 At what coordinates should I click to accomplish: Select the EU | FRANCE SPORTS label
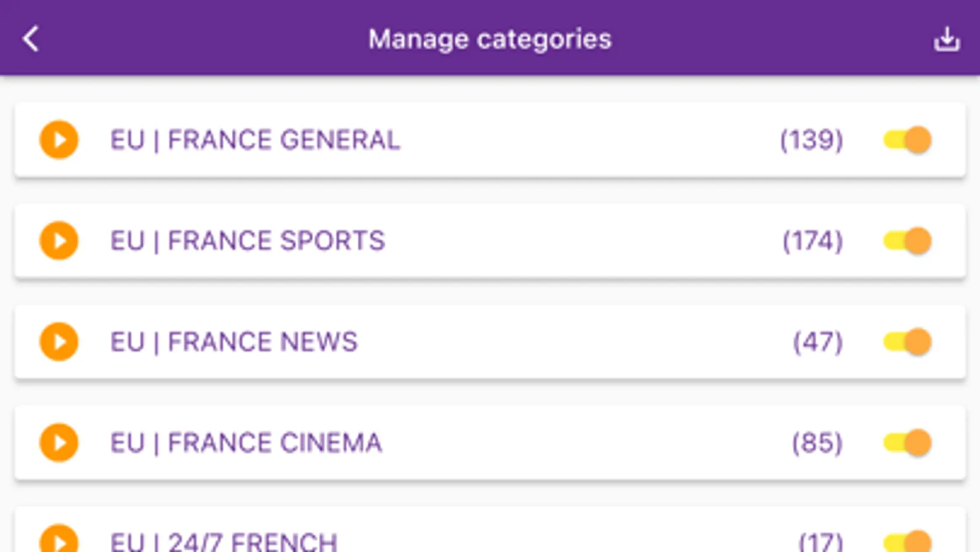[247, 240]
